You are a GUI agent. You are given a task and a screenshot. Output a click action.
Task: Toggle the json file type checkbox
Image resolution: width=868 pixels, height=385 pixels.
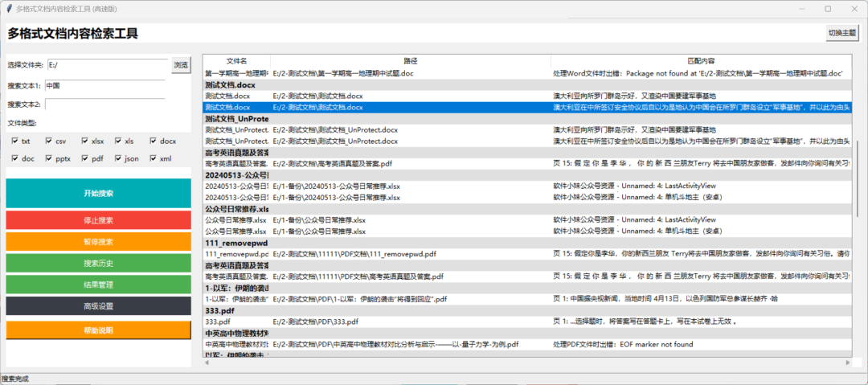(118, 158)
